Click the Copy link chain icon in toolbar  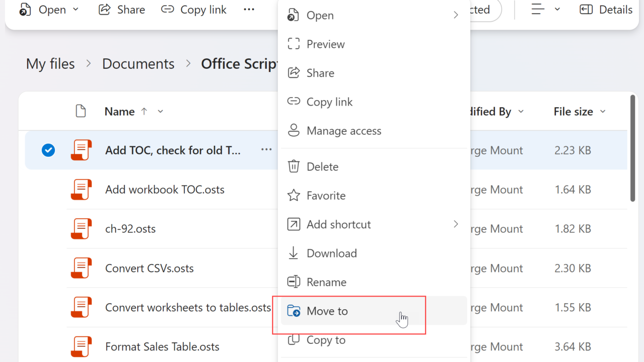click(168, 10)
